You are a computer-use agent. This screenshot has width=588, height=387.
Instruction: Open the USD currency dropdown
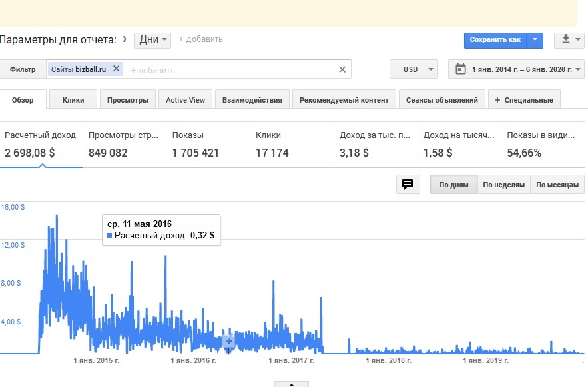click(x=414, y=69)
